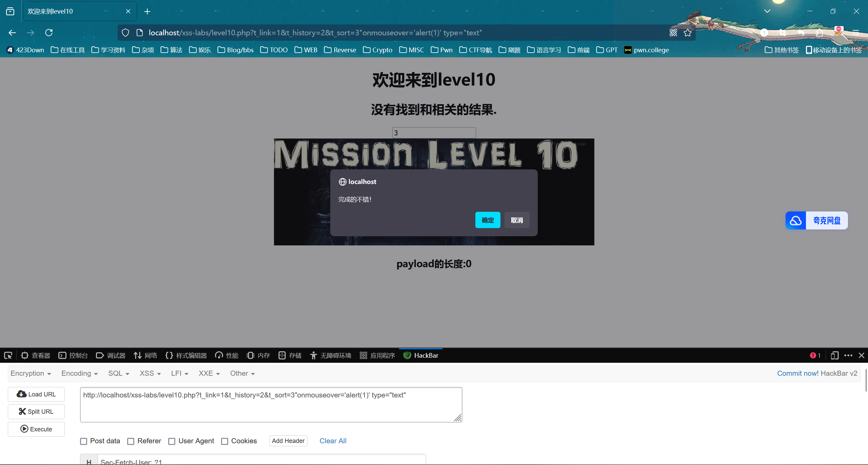Click the shield tracking protection icon
The width and height of the screenshot is (868, 465).
point(125,33)
